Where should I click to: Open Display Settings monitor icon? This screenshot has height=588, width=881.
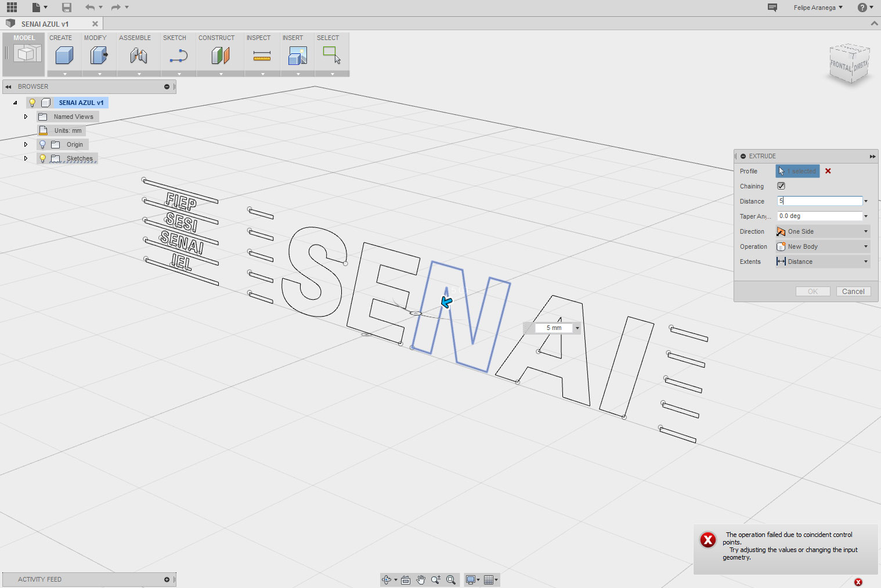tap(471, 580)
